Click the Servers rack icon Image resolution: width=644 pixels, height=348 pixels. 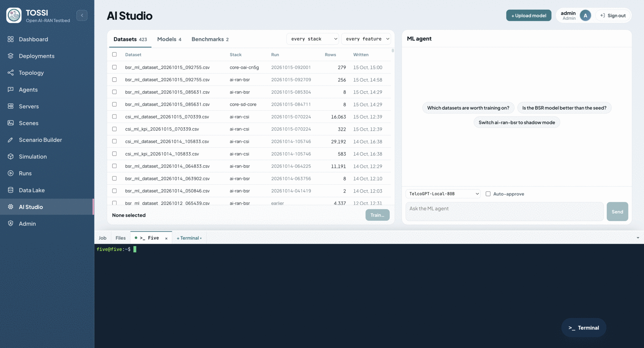tap(11, 106)
